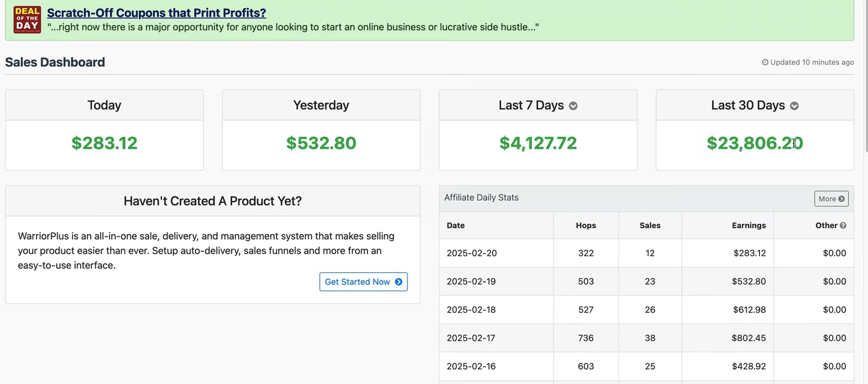Click the arrow icon inside the More button
Viewport: 868px width, 384px height.
point(841,199)
